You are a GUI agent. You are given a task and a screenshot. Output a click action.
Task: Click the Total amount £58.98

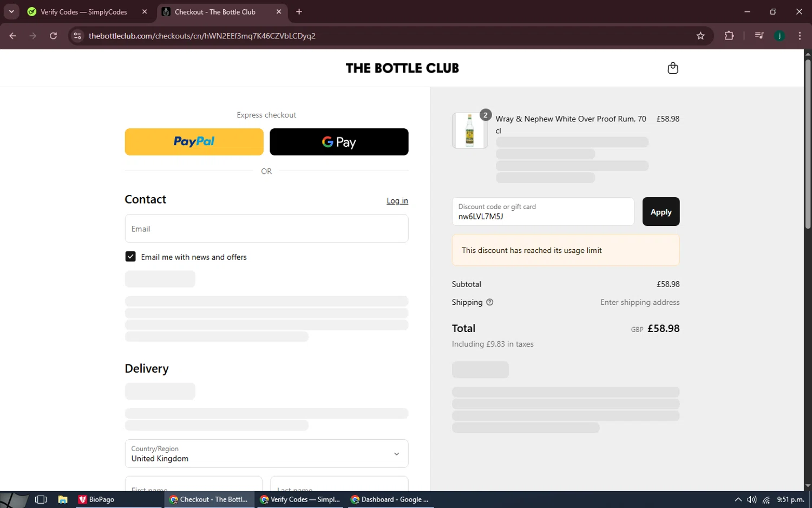(x=663, y=328)
